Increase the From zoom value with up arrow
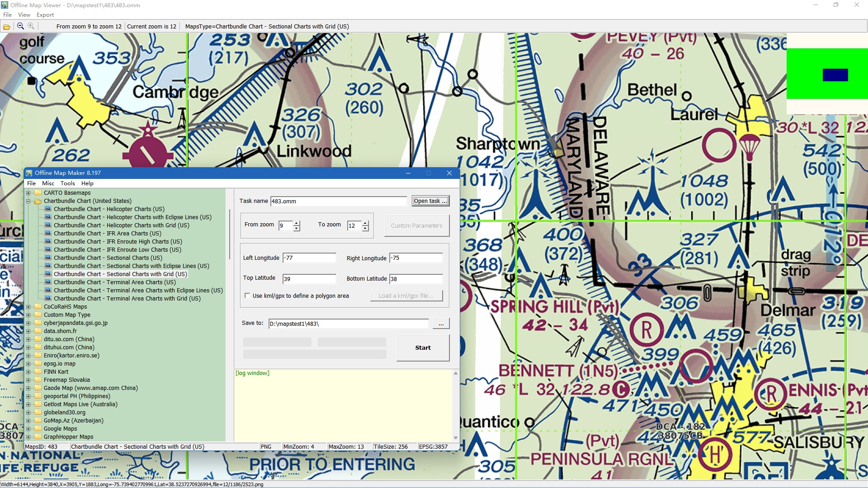 297,223
